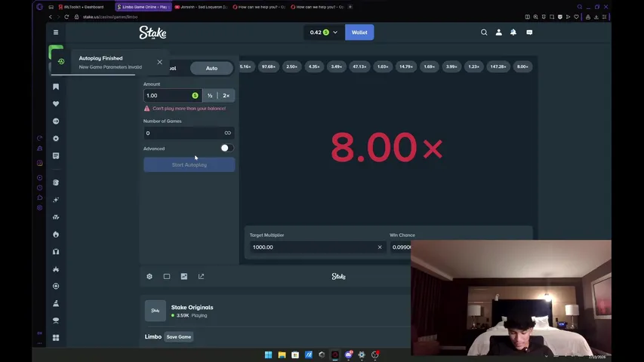Open the 147.28× past result

(x=498, y=66)
